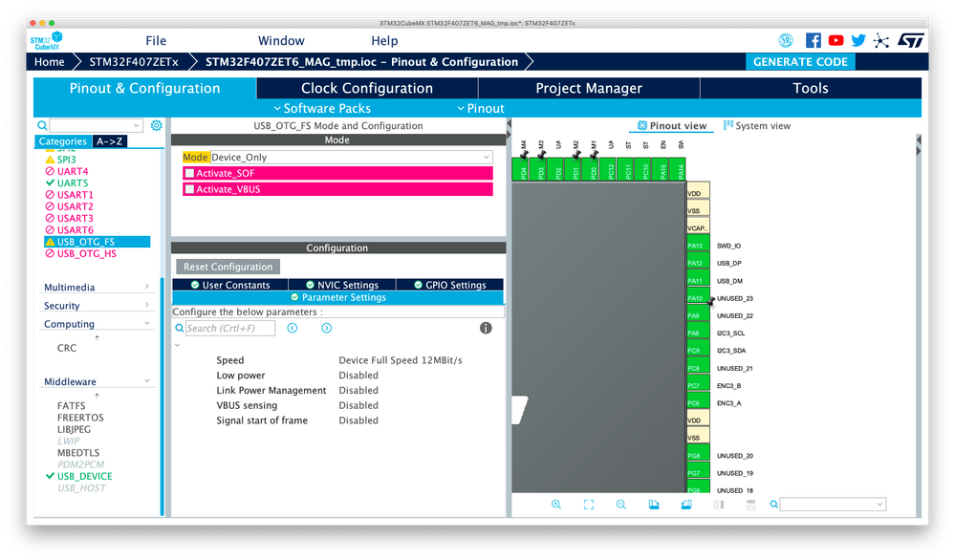
Task: Switch to the Tools tab
Action: (811, 88)
